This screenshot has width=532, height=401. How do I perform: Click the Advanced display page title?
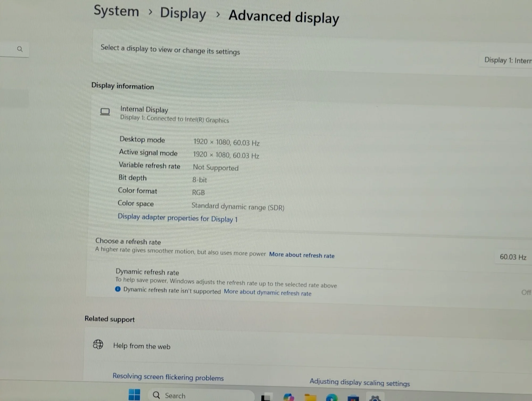coord(284,17)
